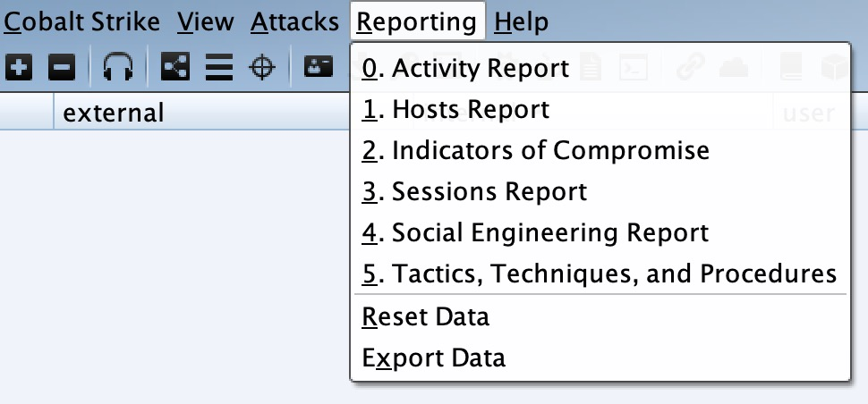
Task: Switch to session table view icon
Action: 218,67
